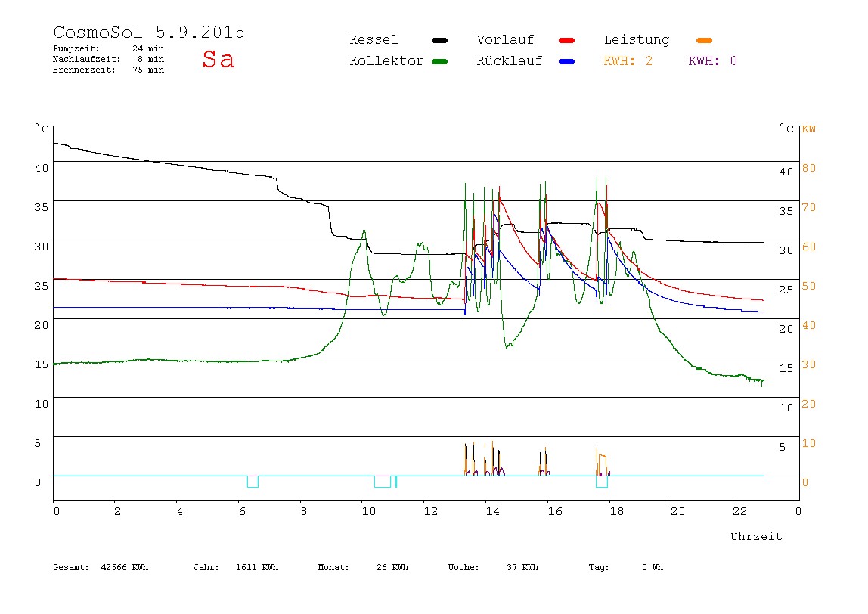Click the "75 min" burner time value

(148, 70)
